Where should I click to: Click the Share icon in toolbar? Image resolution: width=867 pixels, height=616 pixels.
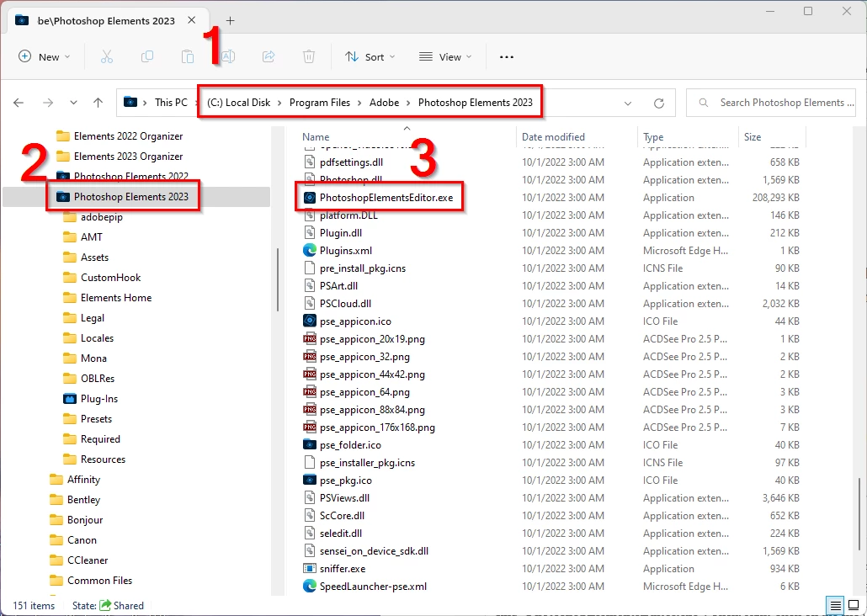[x=269, y=57]
